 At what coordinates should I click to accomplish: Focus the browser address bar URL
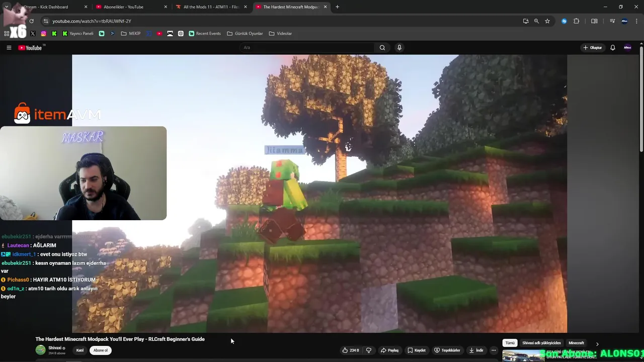92,21
